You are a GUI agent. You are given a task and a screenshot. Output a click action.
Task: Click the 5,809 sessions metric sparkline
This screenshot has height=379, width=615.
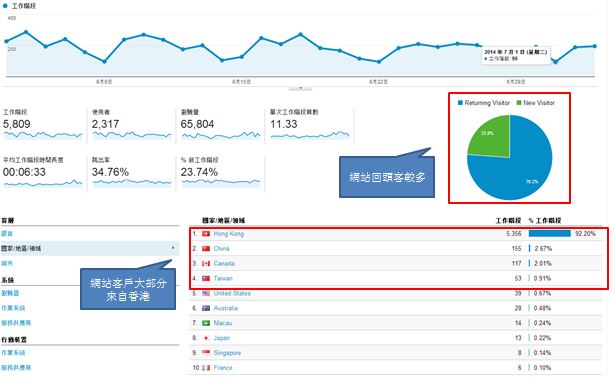click(x=43, y=136)
